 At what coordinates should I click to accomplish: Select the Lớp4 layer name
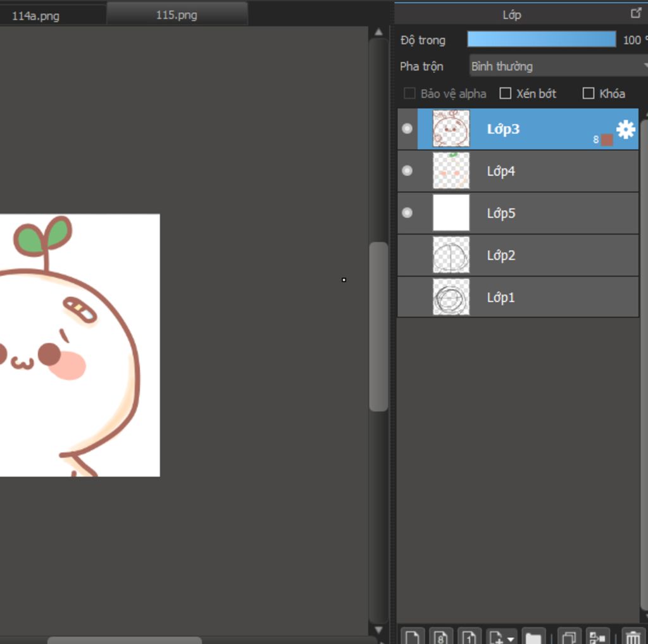click(501, 171)
